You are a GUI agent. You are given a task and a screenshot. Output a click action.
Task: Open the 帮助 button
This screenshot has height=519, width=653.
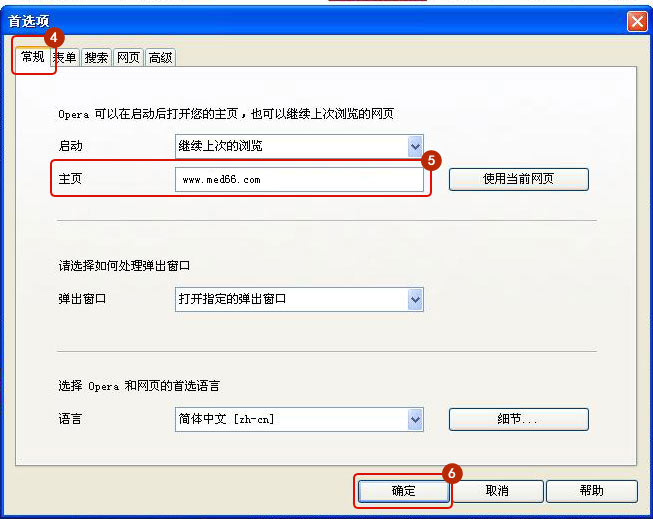[592, 491]
